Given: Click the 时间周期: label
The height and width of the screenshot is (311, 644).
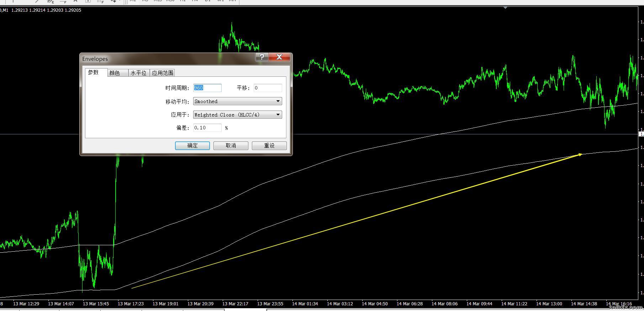Looking at the screenshot, I should (x=177, y=88).
